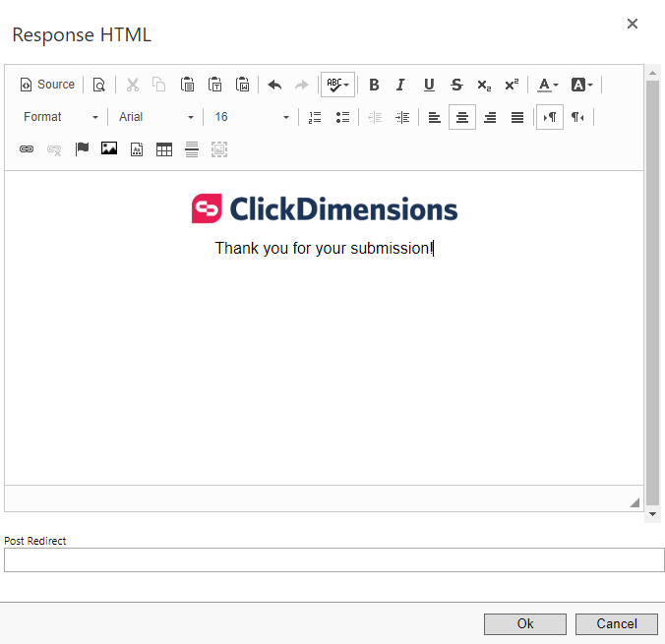This screenshot has width=665, height=644.
Task: Toggle subscript formatting
Action: click(x=484, y=85)
